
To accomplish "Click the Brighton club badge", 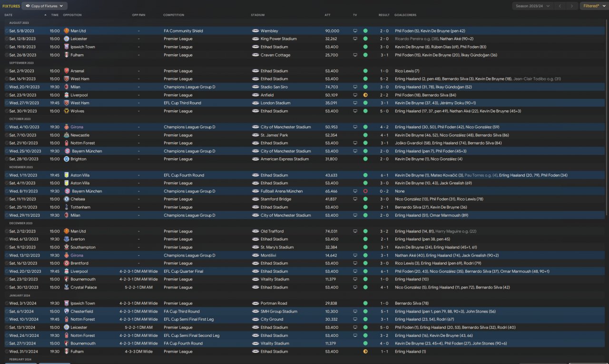I will (67, 159).
